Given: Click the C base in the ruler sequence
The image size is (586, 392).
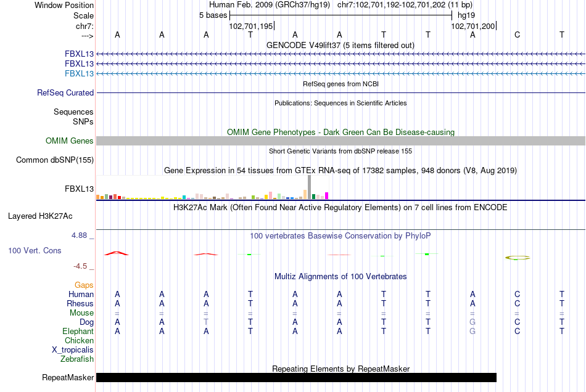Looking at the screenshot, I should (518, 35).
